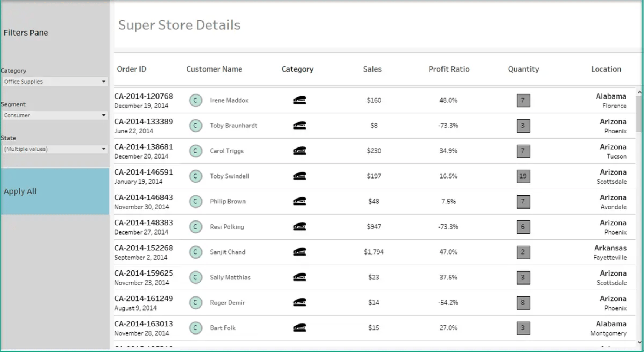
Task: Click the Super Store Details title
Action: pyautogui.click(x=179, y=25)
